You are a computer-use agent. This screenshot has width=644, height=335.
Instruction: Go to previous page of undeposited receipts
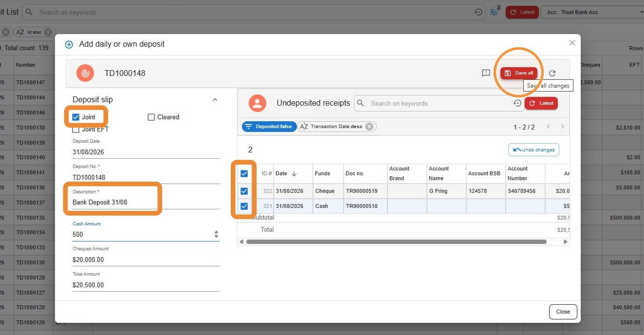[548, 127]
